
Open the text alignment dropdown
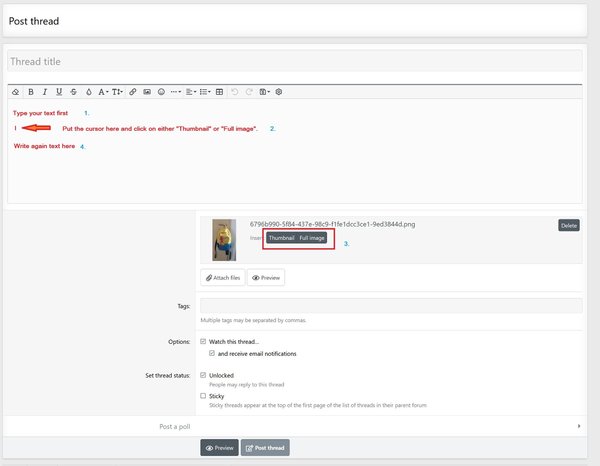(190, 91)
